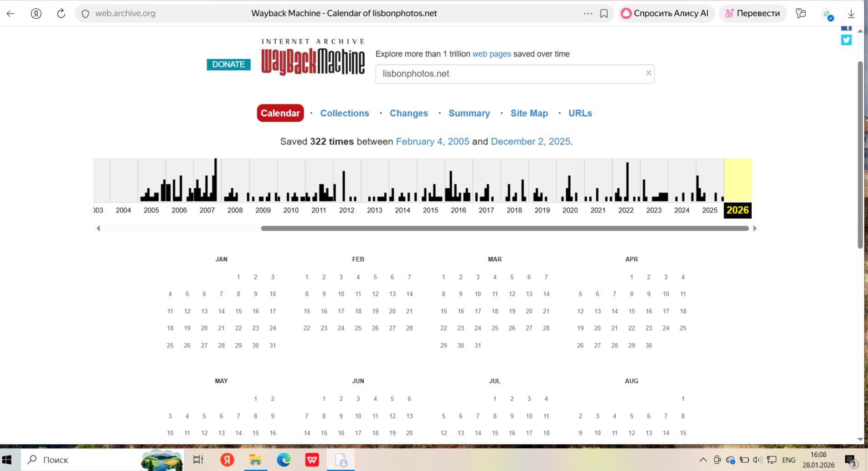Open Yandex Browser from the taskbar
The image size is (868, 471).
pos(227,460)
